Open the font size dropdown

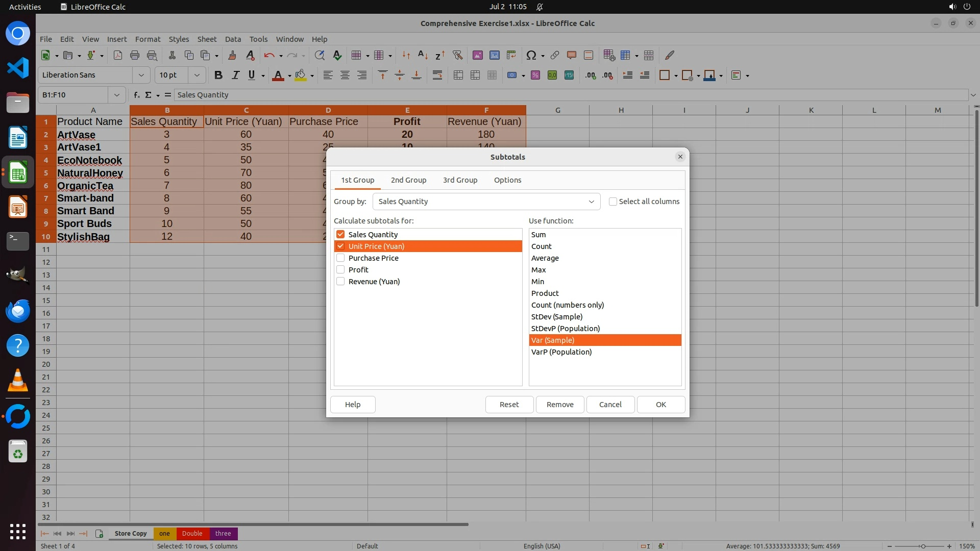click(197, 75)
